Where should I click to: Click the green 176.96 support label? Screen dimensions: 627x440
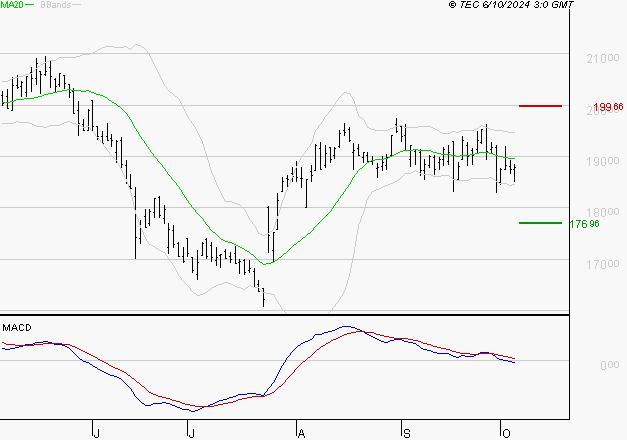[584, 224]
